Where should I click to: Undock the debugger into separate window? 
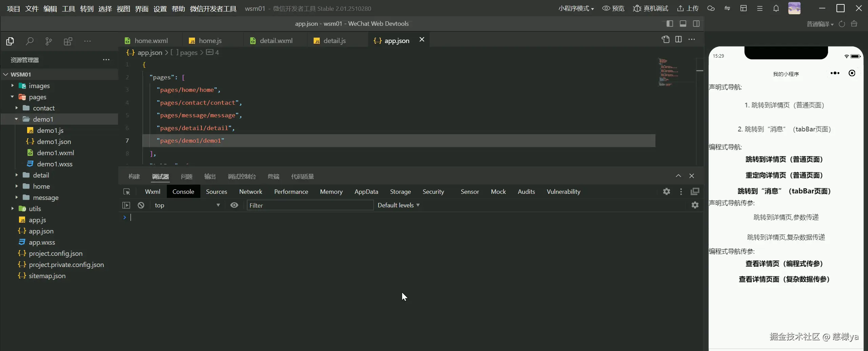tap(695, 191)
